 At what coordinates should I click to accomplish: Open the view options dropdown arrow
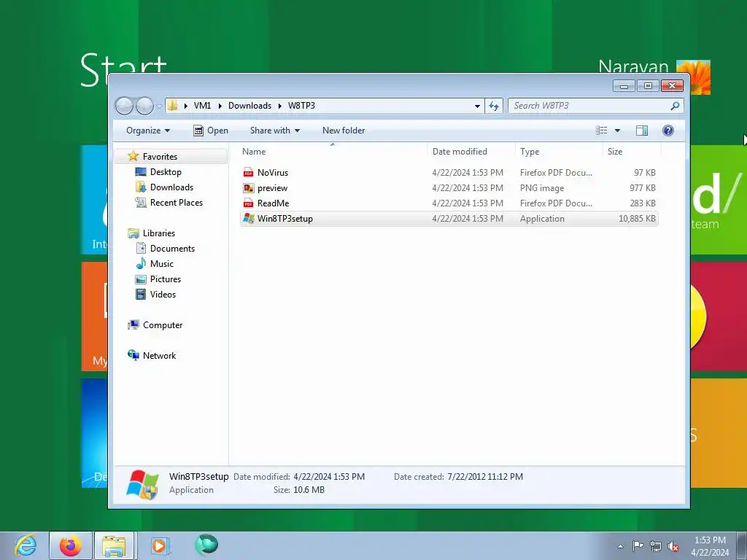[x=617, y=131]
